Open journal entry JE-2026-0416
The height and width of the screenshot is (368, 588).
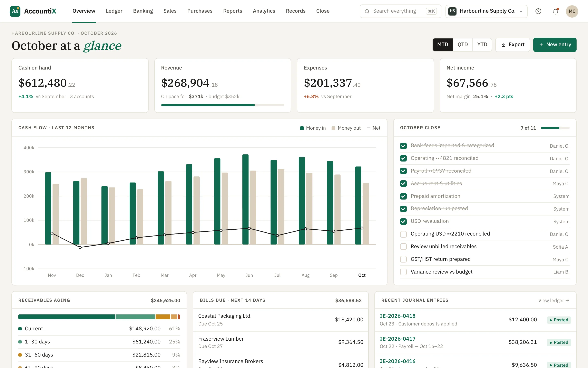(x=398, y=361)
